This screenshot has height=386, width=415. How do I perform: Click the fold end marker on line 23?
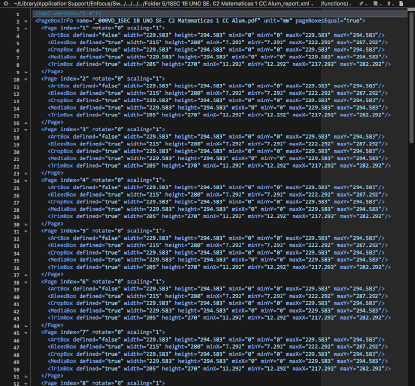coord(26,173)
